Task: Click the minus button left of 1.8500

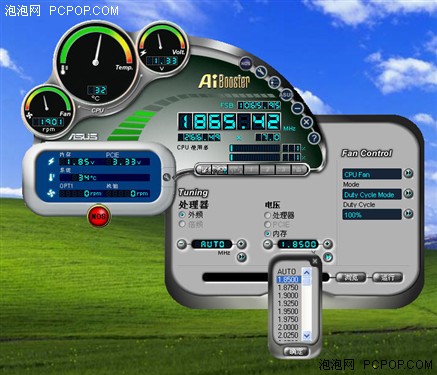Action: point(268,244)
